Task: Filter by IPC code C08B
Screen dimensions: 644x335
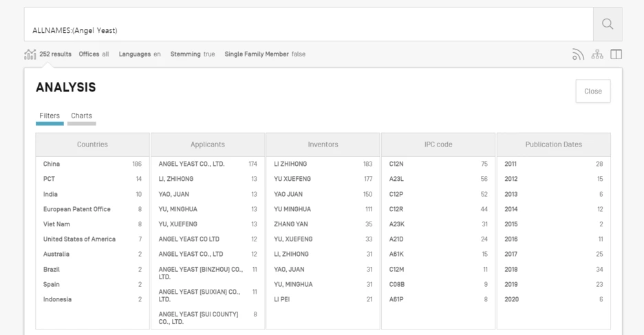Action: (x=438, y=284)
